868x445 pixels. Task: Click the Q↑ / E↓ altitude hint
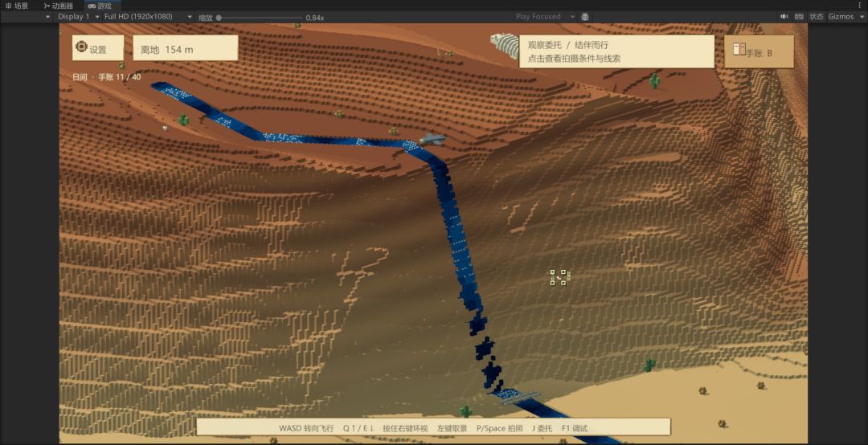coord(358,428)
